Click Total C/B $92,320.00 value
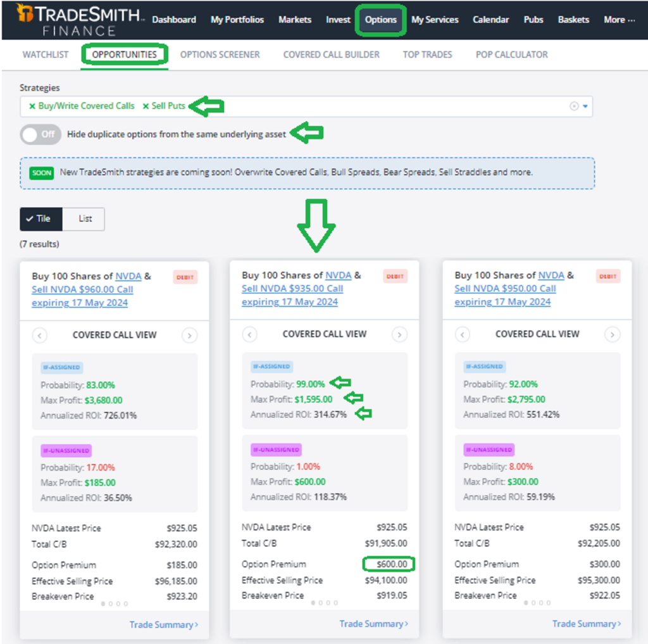Viewport: 648px width, 644px height. [x=176, y=545]
